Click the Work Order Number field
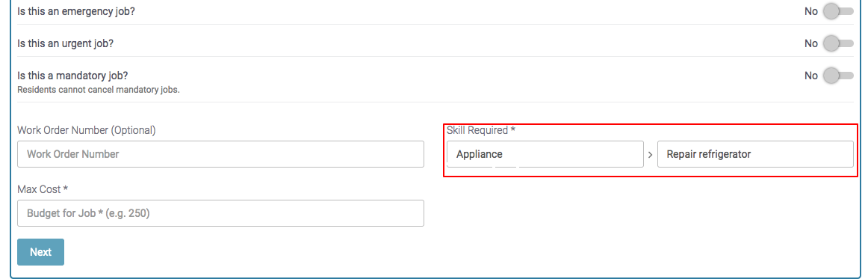Viewport: 868px width, 279px height. 221,154
